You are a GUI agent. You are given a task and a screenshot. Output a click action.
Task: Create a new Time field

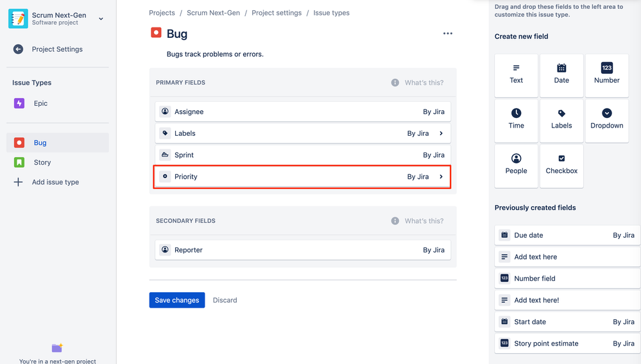517,120
